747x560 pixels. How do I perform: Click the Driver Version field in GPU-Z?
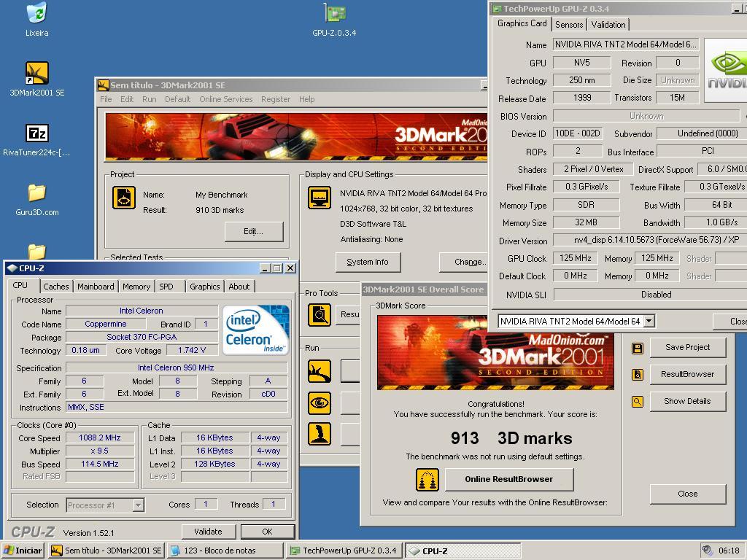[x=650, y=240]
